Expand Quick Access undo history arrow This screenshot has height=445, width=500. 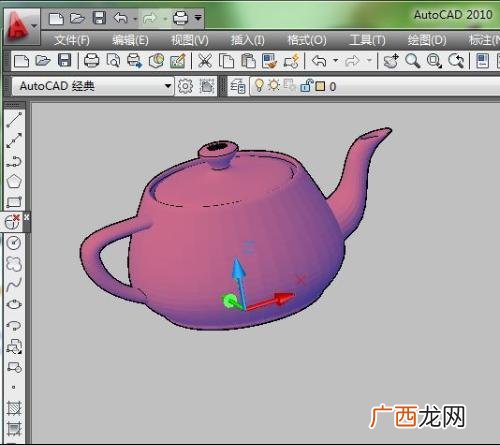click(135, 19)
